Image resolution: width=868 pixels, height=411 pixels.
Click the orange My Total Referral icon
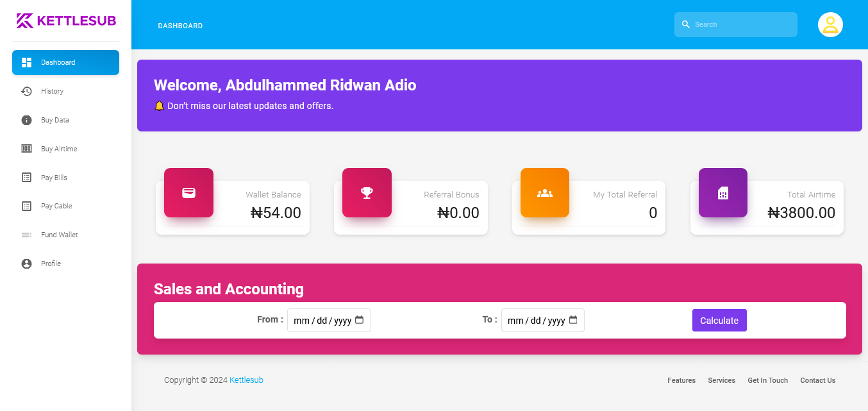pyautogui.click(x=545, y=192)
